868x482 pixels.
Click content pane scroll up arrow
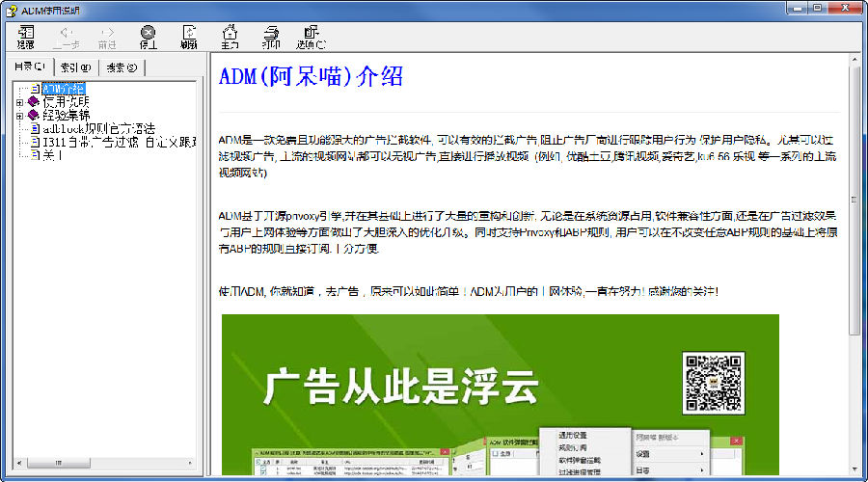(x=854, y=59)
